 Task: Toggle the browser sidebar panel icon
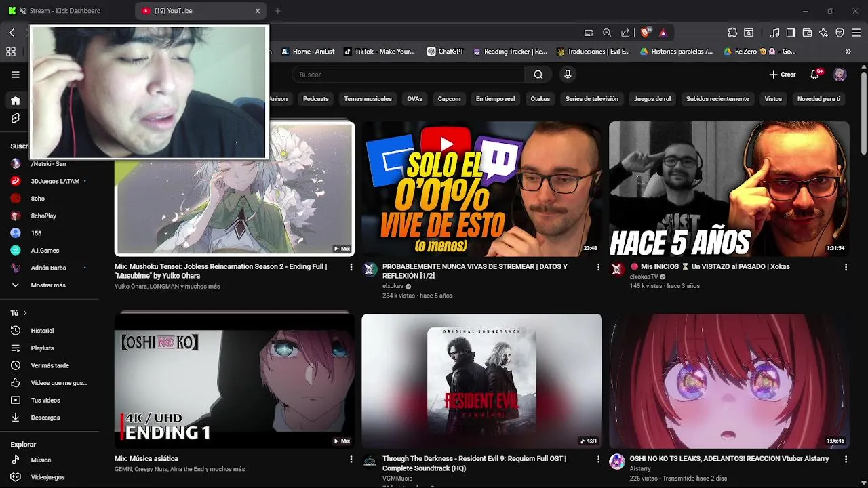pyautogui.click(x=791, y=33)
